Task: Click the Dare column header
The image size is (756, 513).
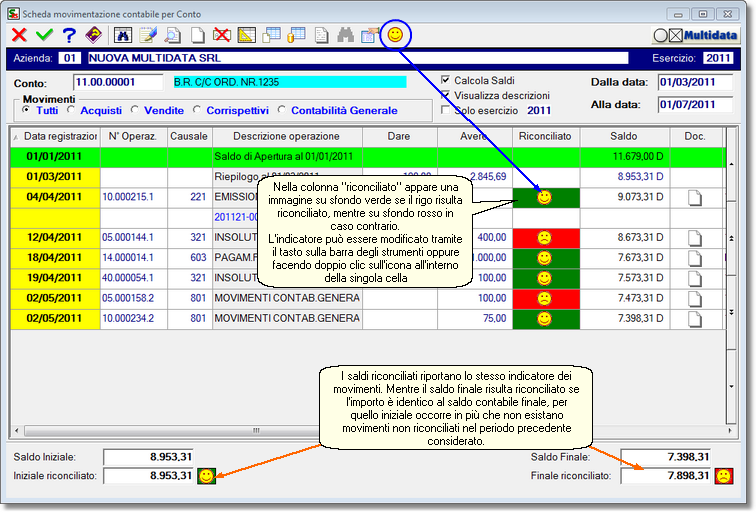Action: coord(399,137)
